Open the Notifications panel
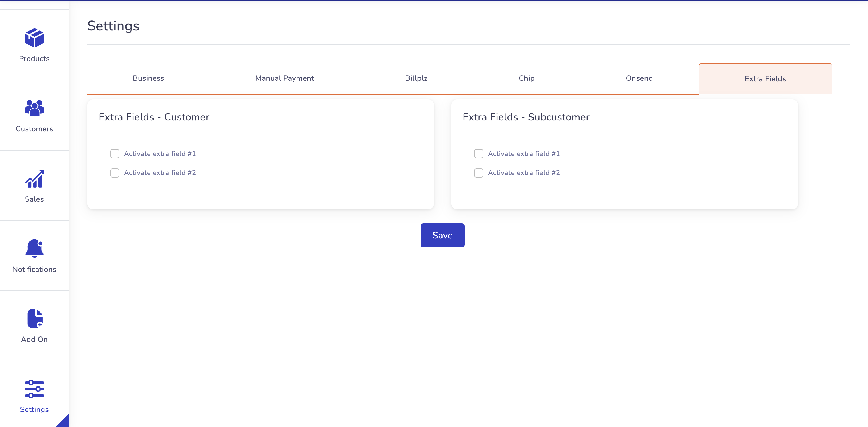This screenshot has height=427, width=868. click(x=34, y=255)
